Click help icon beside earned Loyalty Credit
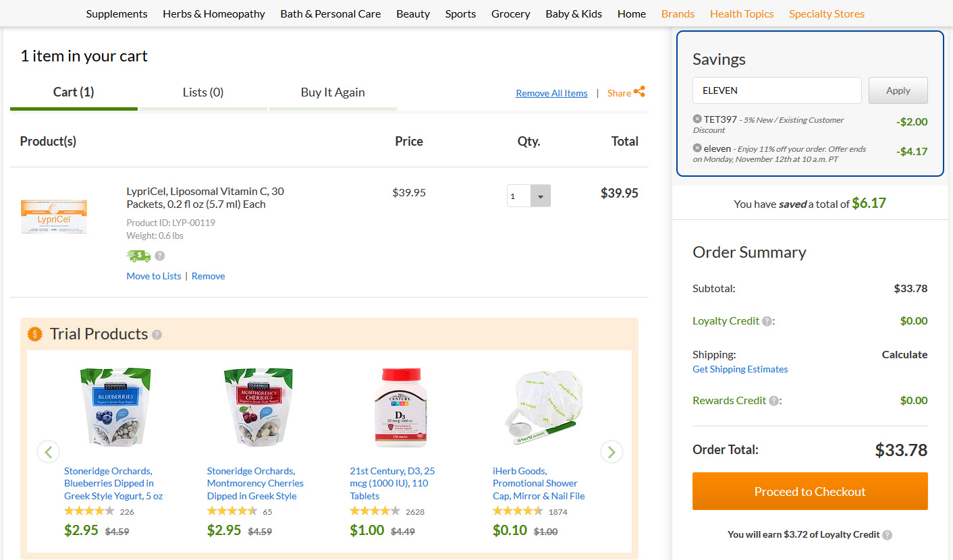The image size is (953, 560). pos(888,535)
